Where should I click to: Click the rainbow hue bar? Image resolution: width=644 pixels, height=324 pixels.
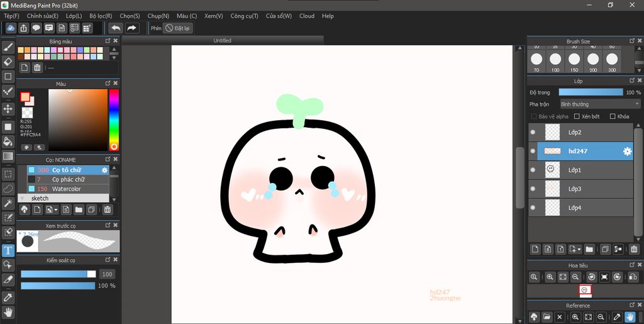[114, 120]
